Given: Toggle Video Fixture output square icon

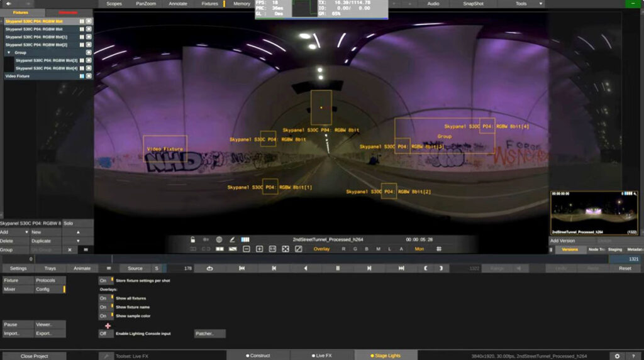Looking at the screenshot, I should coord(89,77).
